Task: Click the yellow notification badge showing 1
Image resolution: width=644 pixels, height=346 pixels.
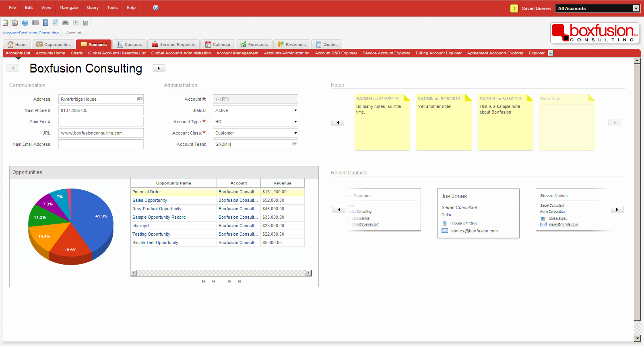Action: (x=514, y=8)
